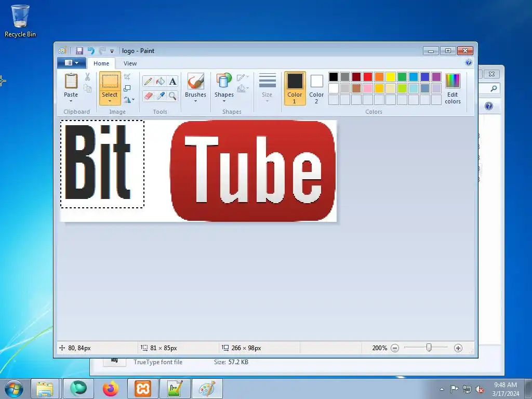Viewport: 532px width, 399px height.
Task: Pick the pink color swatch
Action: [x=368, y=88]
